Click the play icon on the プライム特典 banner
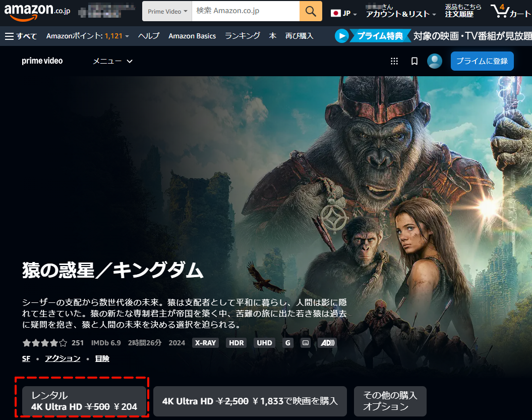The height and width of the screenshot is (420, 532). 342,35
